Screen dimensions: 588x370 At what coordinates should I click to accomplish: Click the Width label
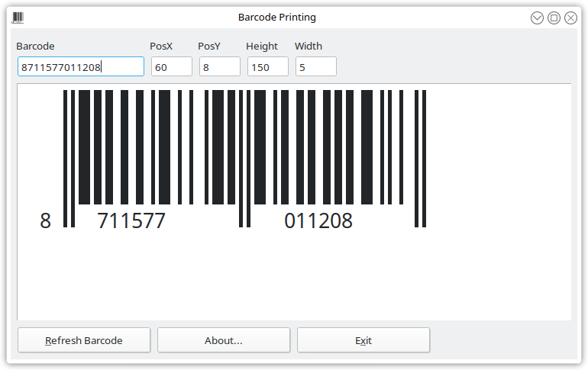click(x=309, y=46)
